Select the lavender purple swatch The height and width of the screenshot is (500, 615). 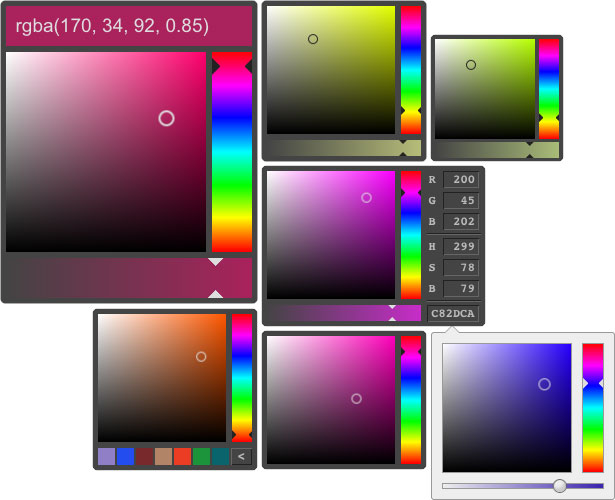(106, 457)
